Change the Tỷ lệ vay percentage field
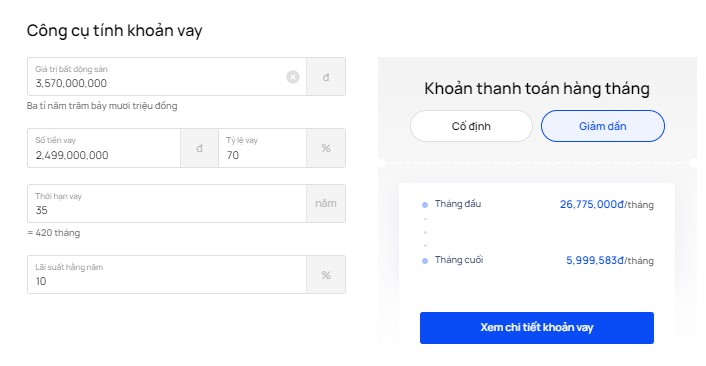 262,148
